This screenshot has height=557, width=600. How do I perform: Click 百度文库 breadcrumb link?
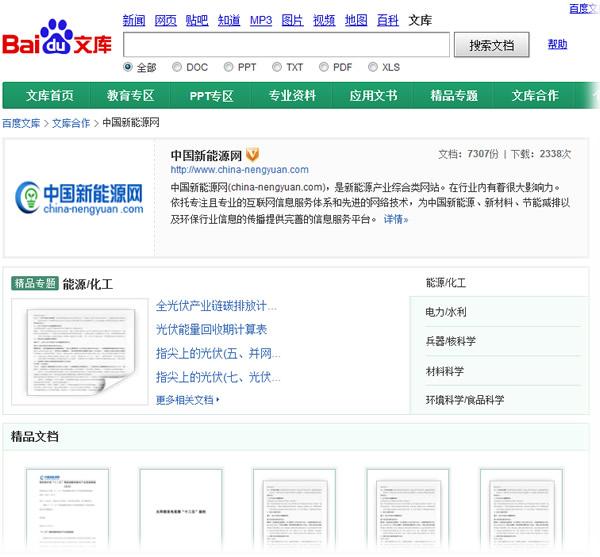[x=21, y=123]
